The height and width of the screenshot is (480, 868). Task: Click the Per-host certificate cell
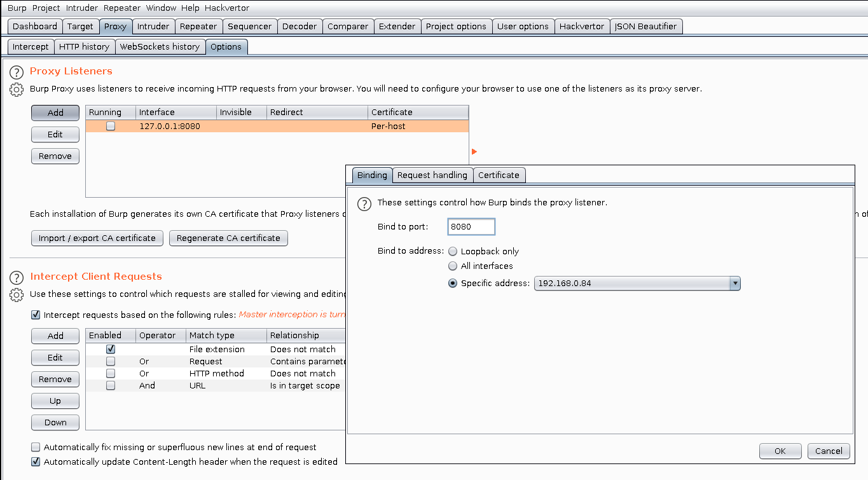[418, 126]
